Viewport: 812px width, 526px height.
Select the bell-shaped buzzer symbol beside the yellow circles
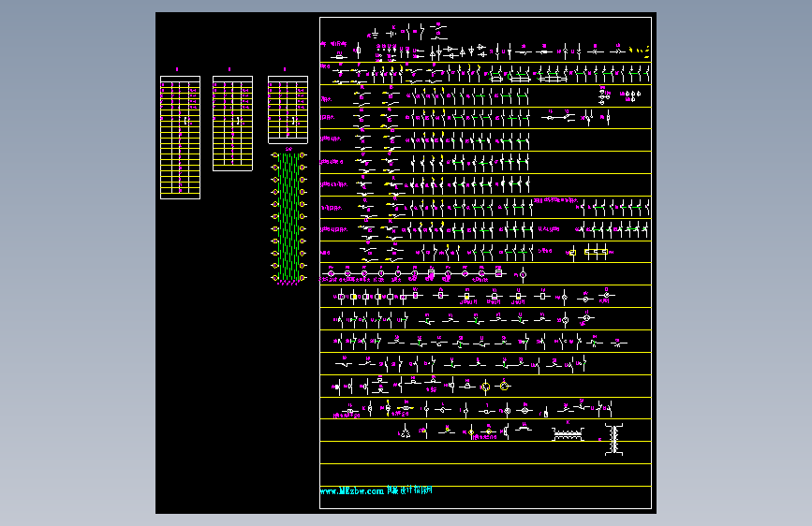point(467,386)
